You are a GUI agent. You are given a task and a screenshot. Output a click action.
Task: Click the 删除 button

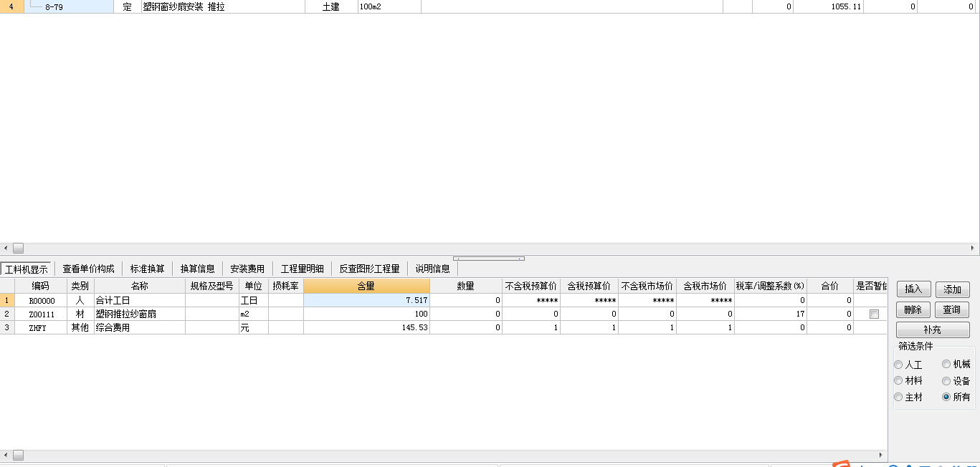coord(913,309)
